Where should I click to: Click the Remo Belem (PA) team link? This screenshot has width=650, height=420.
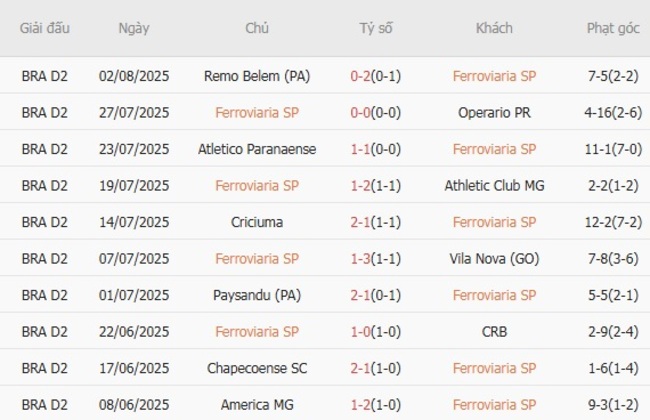click(256, 76)
